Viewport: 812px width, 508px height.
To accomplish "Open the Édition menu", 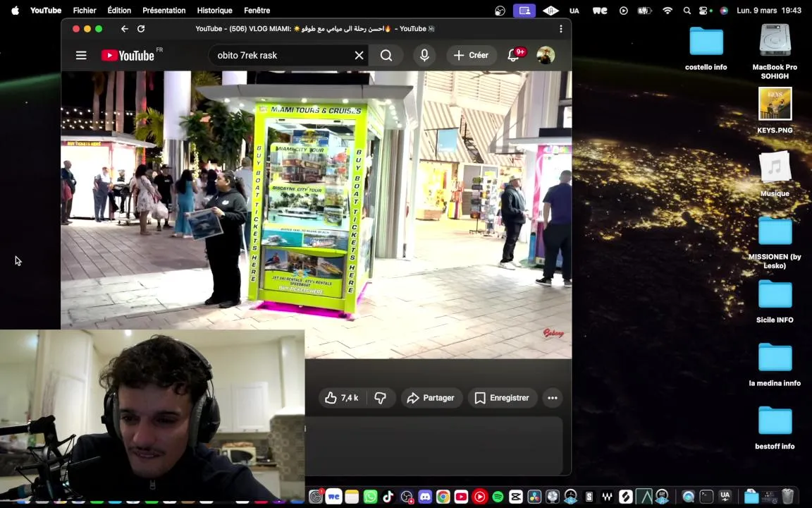I will pos(119,11).
